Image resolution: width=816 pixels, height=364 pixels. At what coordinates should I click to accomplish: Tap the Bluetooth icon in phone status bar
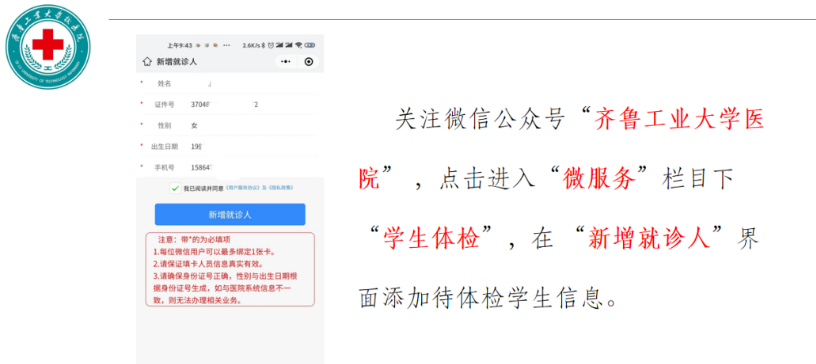[x=263, y=45]
